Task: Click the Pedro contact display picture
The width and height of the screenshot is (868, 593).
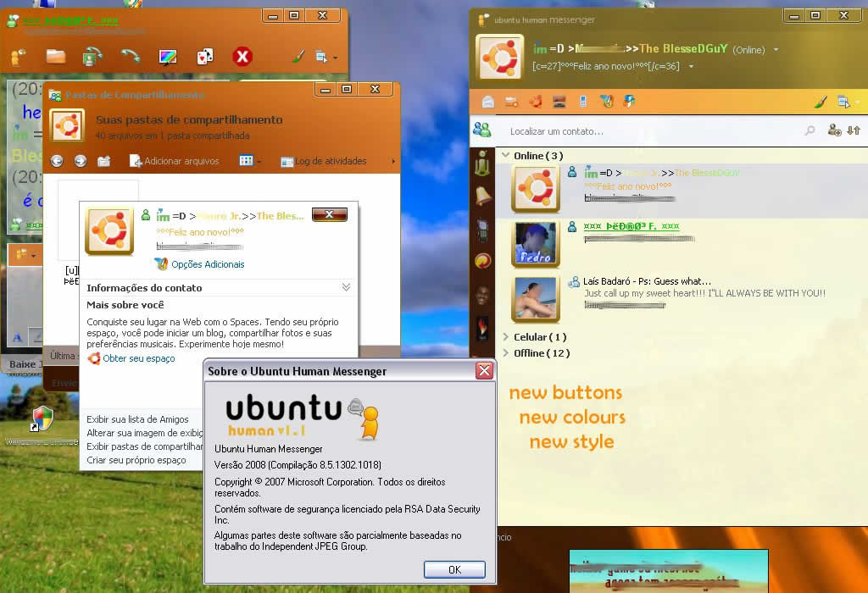Action: pos(536,244)
